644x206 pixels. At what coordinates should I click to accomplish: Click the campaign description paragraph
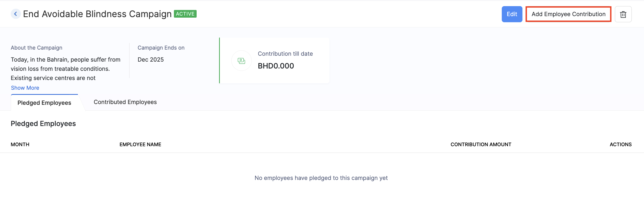pyautogui.click(x=65, y=69)
